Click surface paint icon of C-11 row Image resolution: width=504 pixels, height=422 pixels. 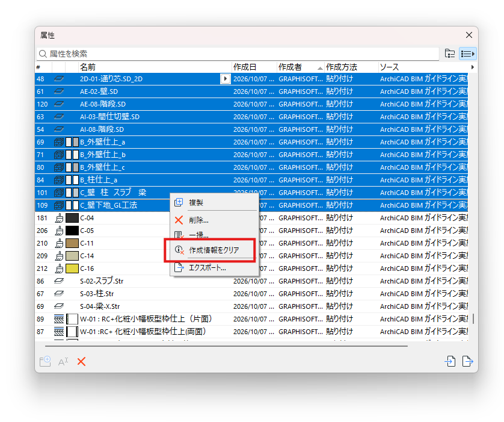(59, 243)
